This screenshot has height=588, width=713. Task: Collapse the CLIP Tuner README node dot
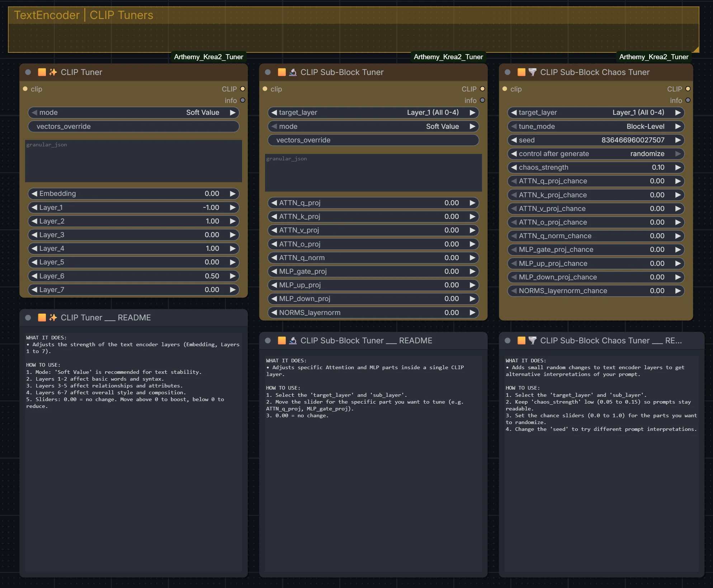coord(28,317)
